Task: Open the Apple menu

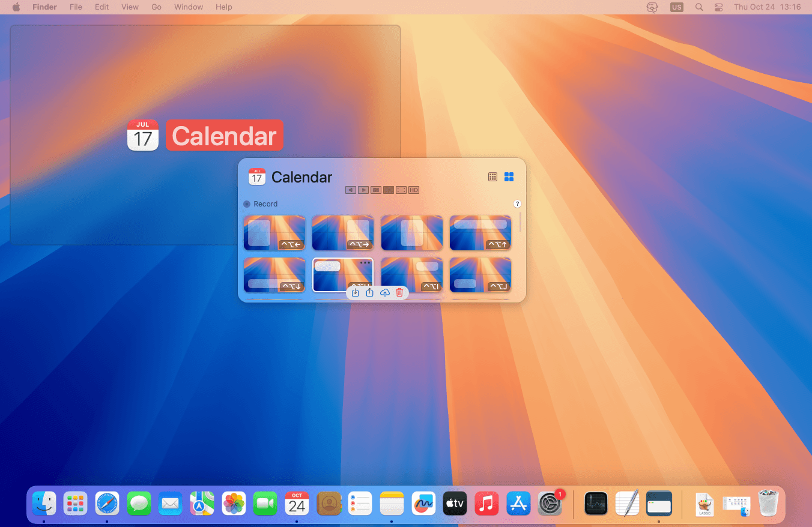Action: pyautogui.click(x=16, y=7)
